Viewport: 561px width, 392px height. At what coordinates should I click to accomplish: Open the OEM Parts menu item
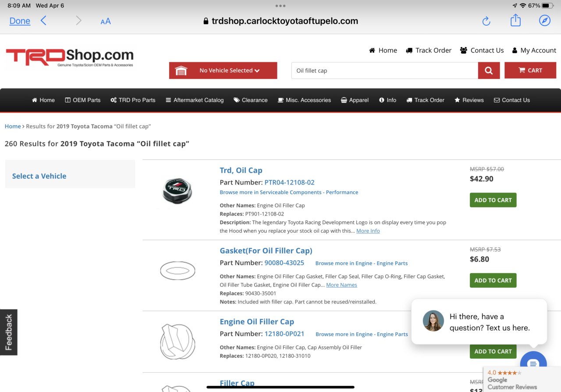(83, 100)
